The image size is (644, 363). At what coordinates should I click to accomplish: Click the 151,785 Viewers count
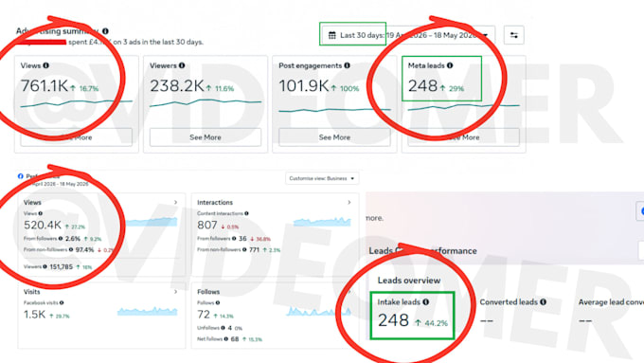click(x=62, y=266)
